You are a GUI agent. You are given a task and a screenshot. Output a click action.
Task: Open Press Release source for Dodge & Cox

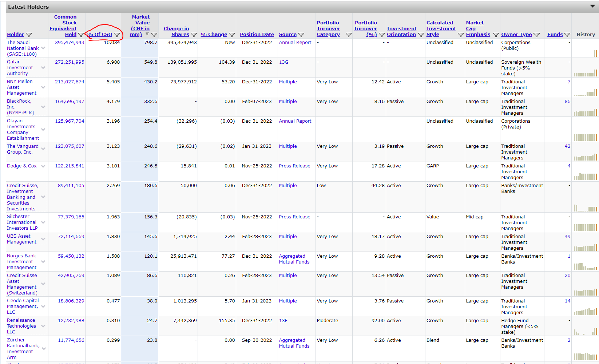tap(295, 166)
